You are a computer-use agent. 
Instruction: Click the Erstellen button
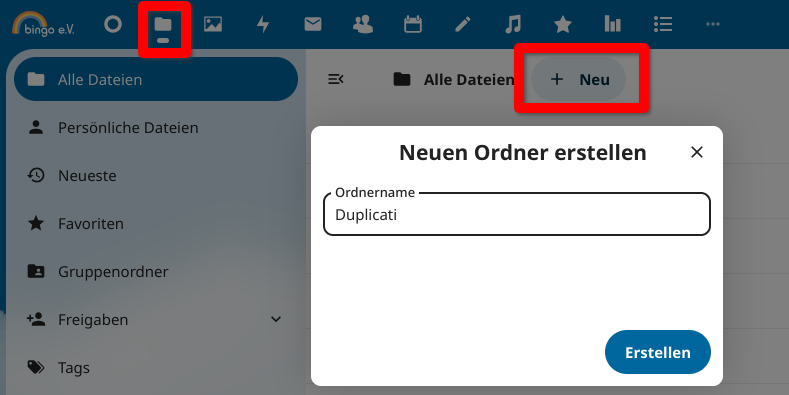(x=658, y=352)
